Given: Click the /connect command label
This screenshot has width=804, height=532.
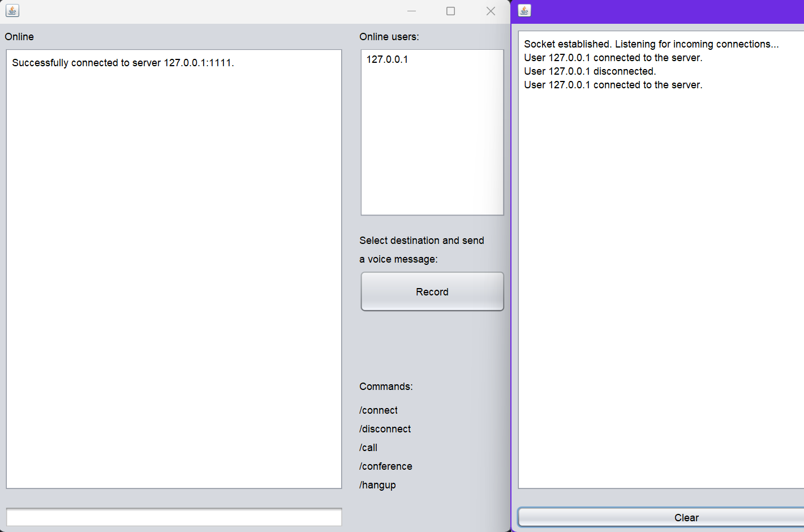Looking at the screenshot, I should pos(378,410).
